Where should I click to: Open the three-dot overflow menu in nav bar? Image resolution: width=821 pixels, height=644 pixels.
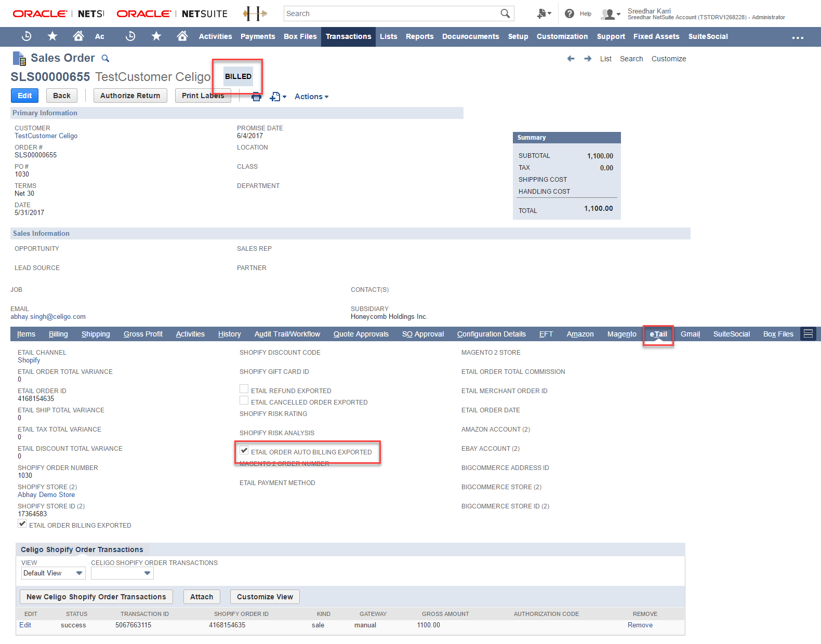[798, 37]
